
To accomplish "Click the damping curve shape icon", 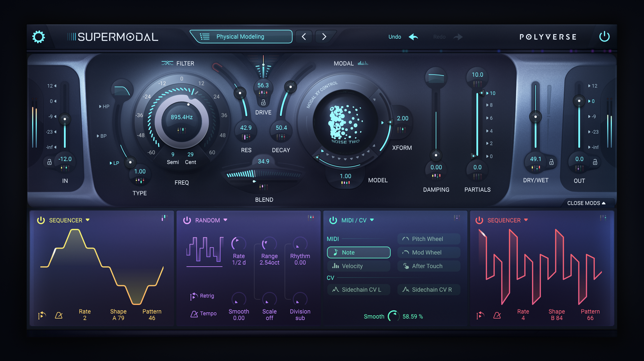I will [x=436, y=78].
